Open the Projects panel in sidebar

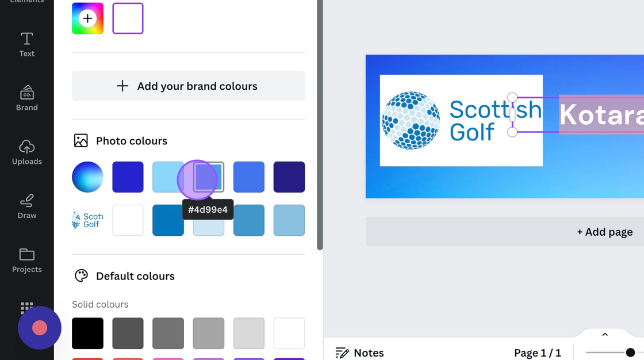[x=26, y=260]
